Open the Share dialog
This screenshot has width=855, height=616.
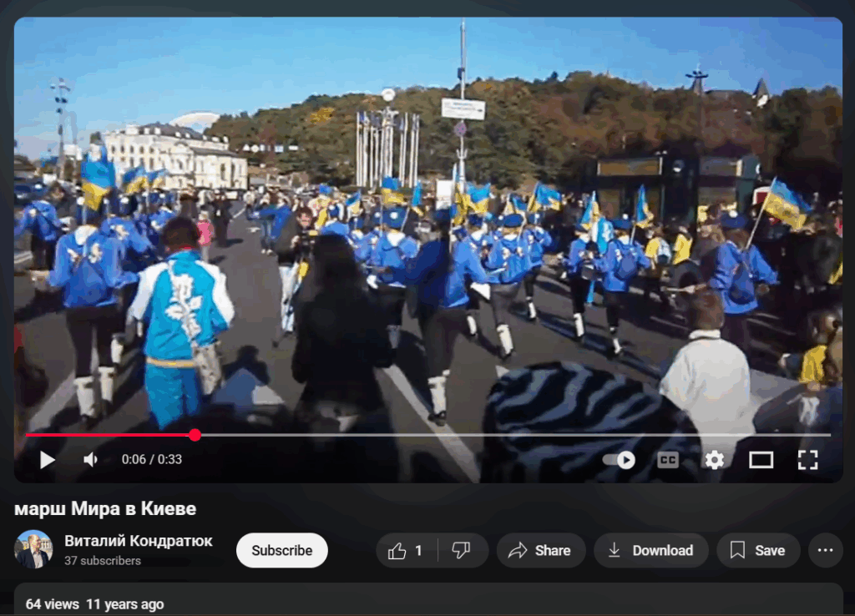point(540,551)
